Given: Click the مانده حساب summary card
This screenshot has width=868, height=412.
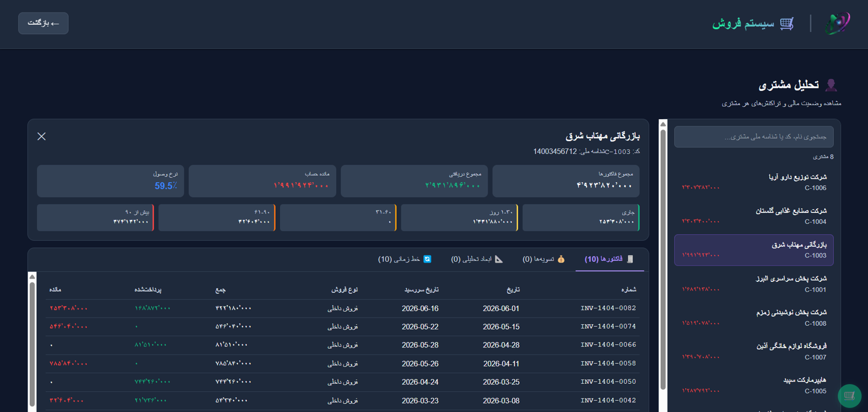Looking at the screenshot, I should point(263,181).
